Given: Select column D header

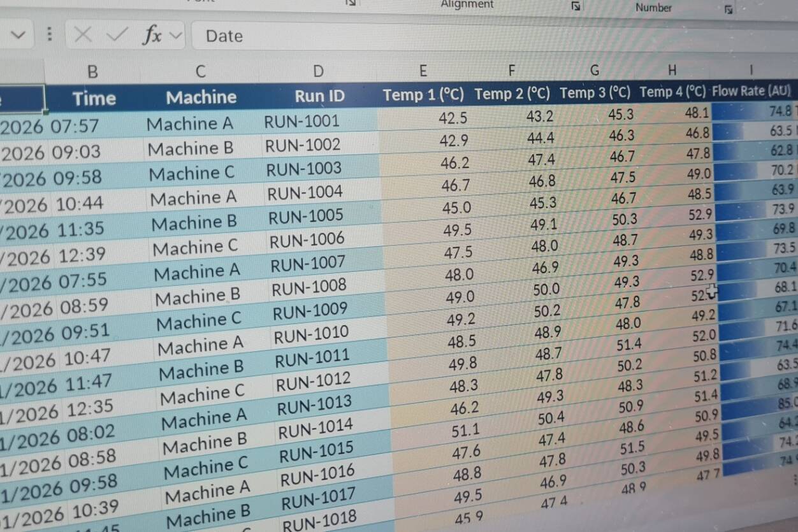Looking at the screenshot, I should 318,71.
